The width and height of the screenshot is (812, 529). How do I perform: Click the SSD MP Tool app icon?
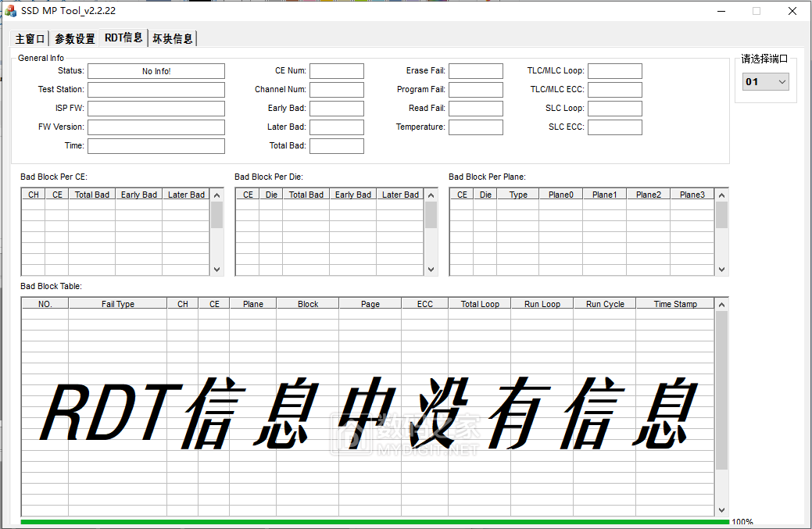point(11,11)
